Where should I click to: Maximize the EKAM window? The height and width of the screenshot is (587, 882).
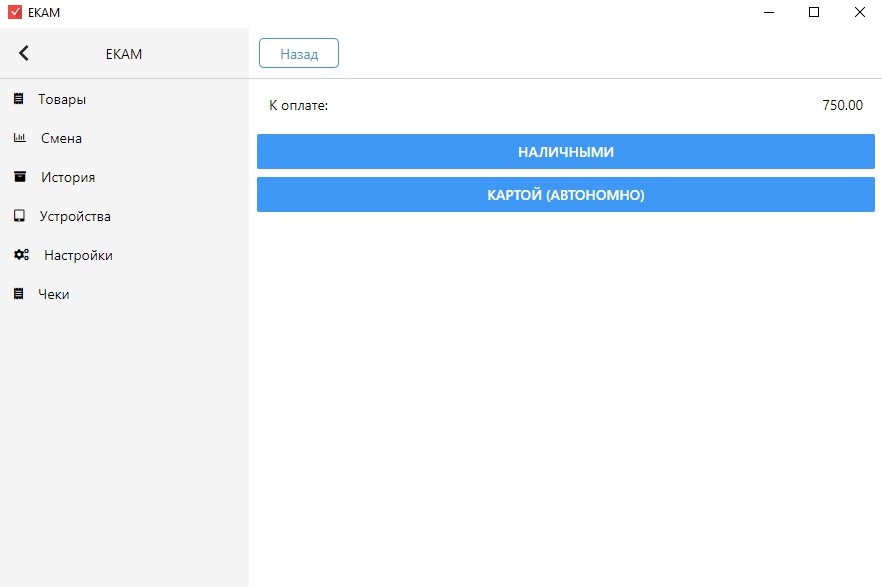click(813, 12)
